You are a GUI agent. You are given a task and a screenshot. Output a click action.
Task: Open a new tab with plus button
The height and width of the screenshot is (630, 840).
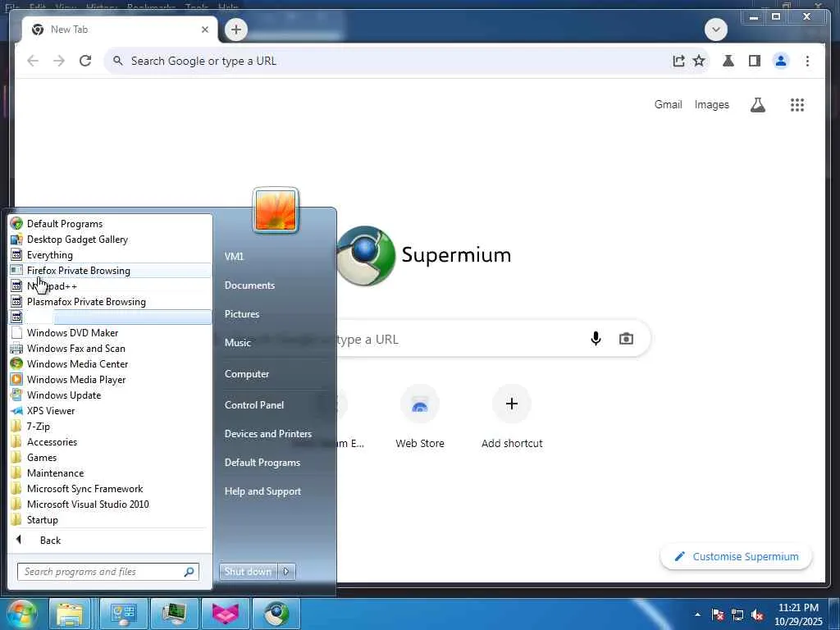click(236, 30)
